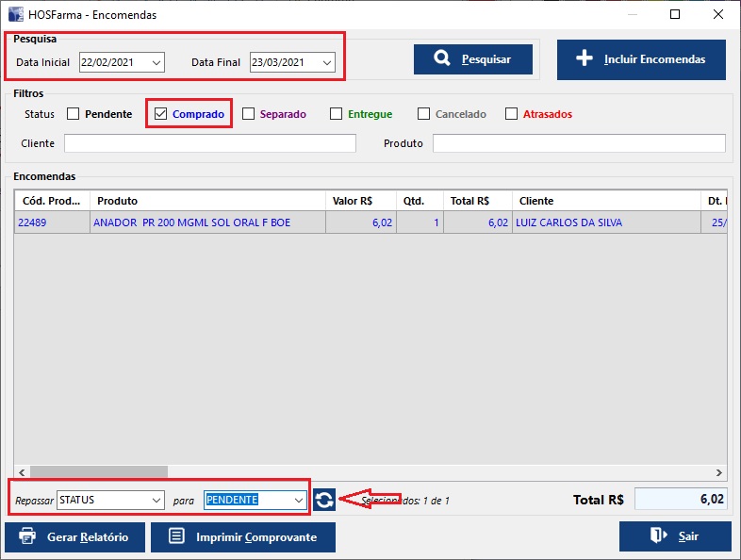Enable the Atrasados filter checkbox
Viewport: 741px width, 560px height.
tap(512, 114)
